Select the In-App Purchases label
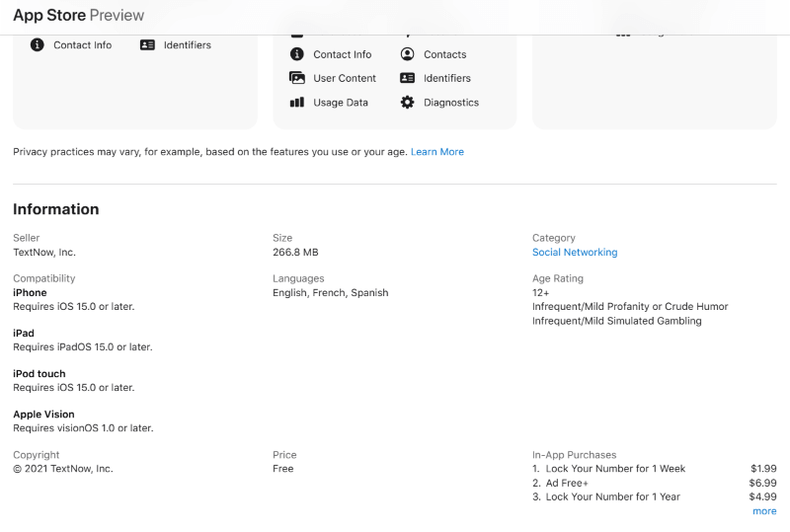790x532 pixels. click(575, 454)
